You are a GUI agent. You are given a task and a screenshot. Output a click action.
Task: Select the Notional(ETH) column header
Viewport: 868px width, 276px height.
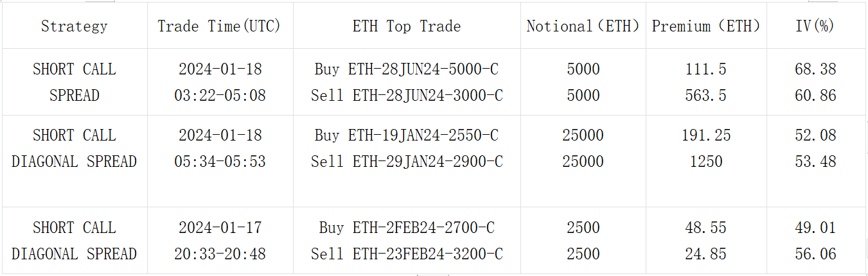tap(583, 26)
